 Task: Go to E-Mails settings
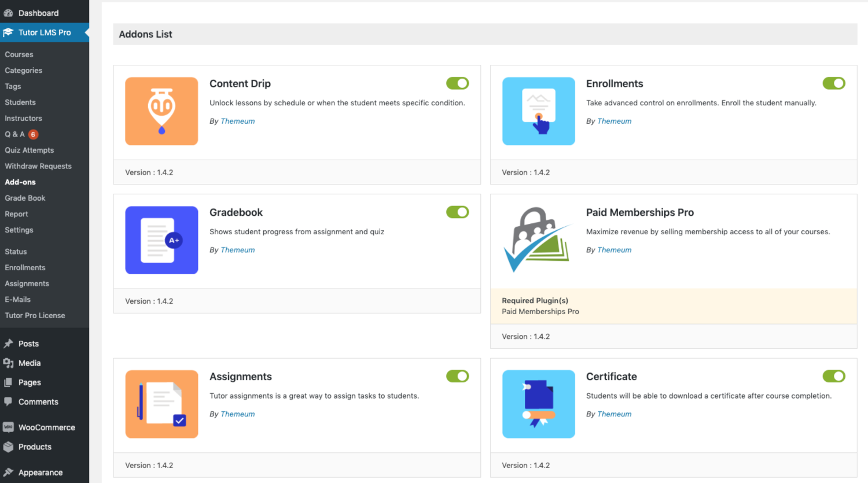click(x=18, y=300)
